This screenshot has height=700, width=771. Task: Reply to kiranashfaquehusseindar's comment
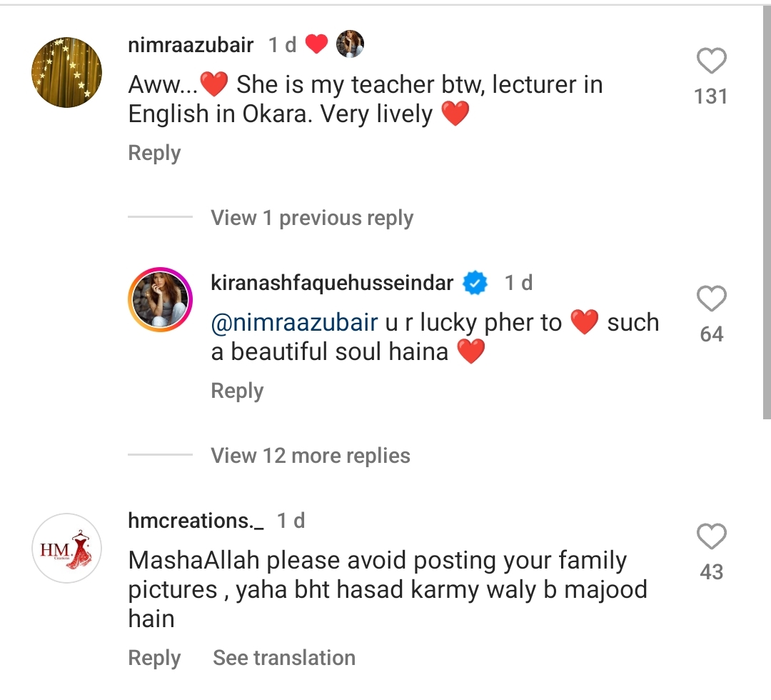coord(237,391)
